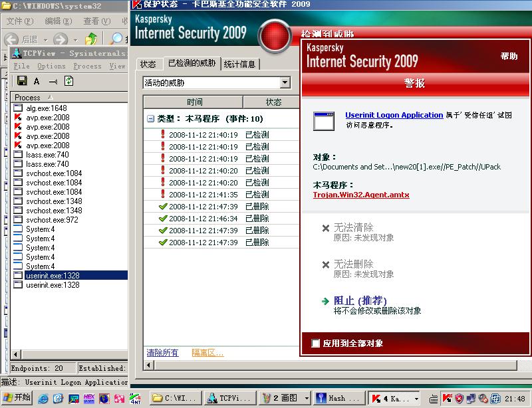Image resolution: width=532 pixels, height=408 pixels.
Task: Select the highlighted 'userinit.exe:1328' process row
Action: click(x=70, y=275)
